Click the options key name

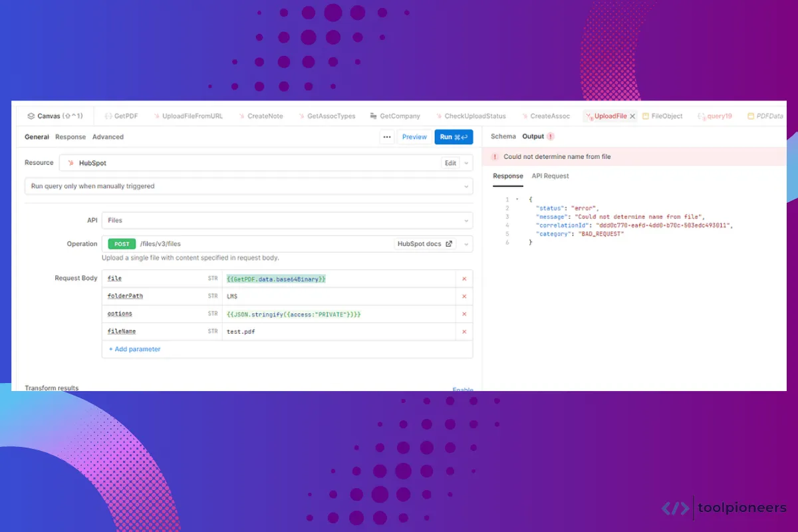pyautogui.click(x=120, y=314)
